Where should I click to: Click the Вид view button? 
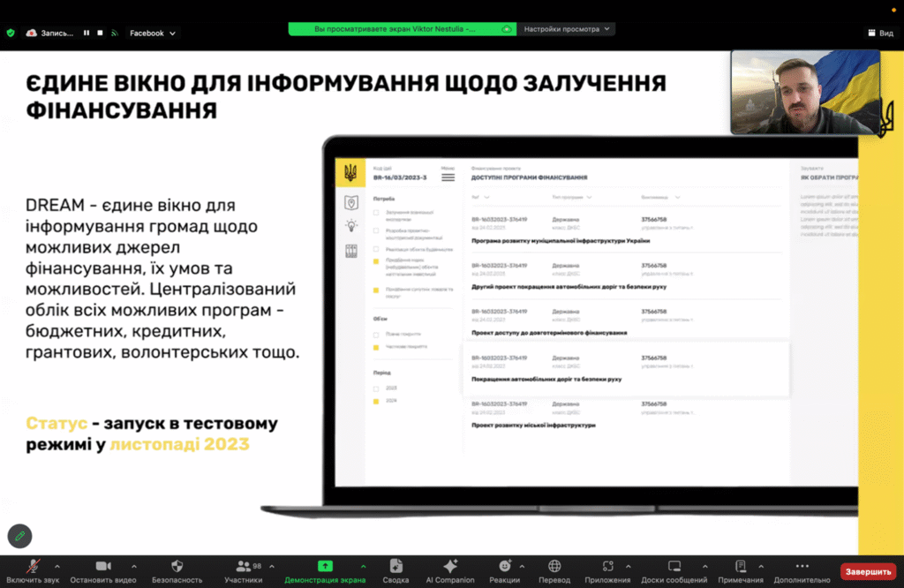click(x=880, y=33)
